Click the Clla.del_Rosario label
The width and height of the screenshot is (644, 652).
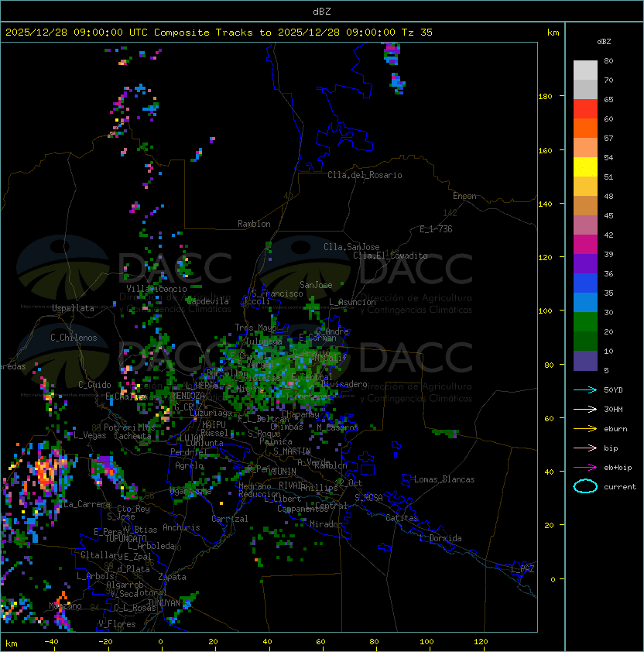365,175
